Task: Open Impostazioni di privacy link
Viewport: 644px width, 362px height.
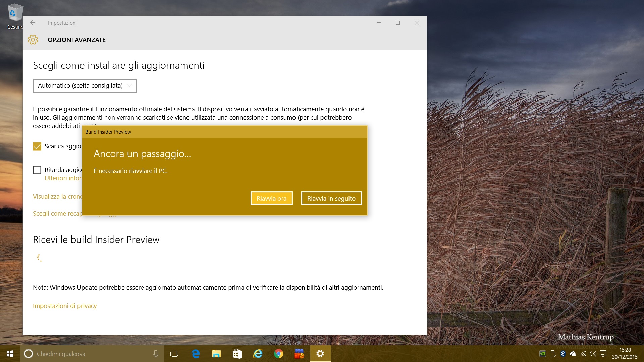Action: point(65,306)
